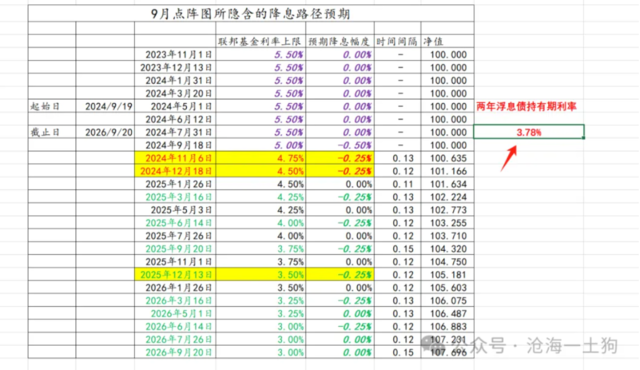Select the green date cell 2026年9月20日
640x370 pixels.
point(175,352)
